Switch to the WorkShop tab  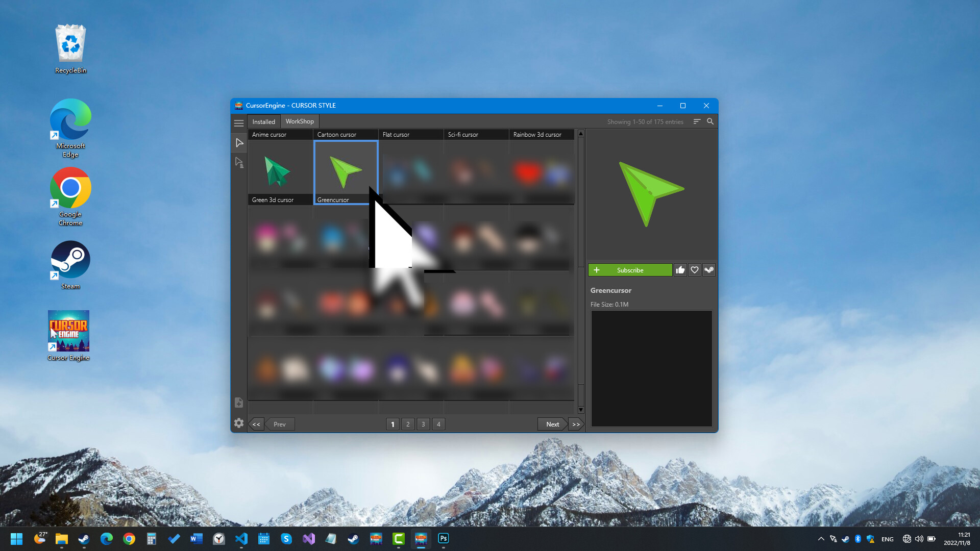click(x=300, y=121)
